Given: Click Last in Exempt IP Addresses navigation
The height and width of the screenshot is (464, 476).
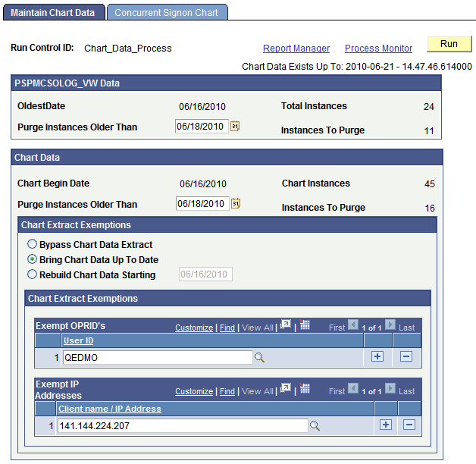Looking at the screenshot, I should pos(406,391).
